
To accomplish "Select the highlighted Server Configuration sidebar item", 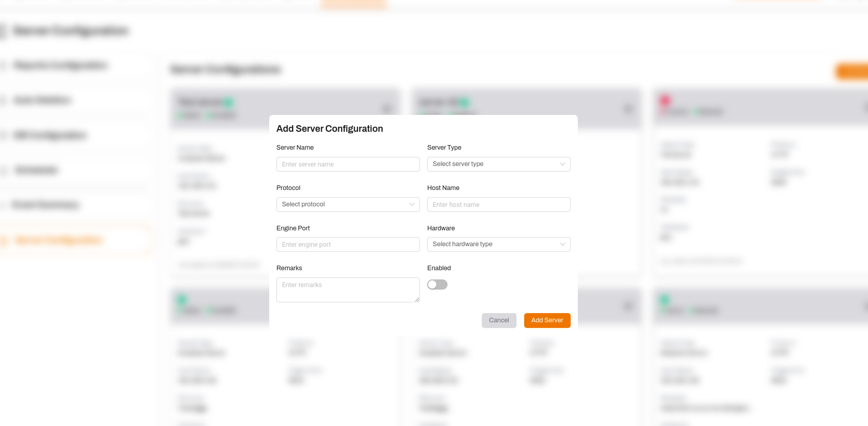I will pos(59,240).
